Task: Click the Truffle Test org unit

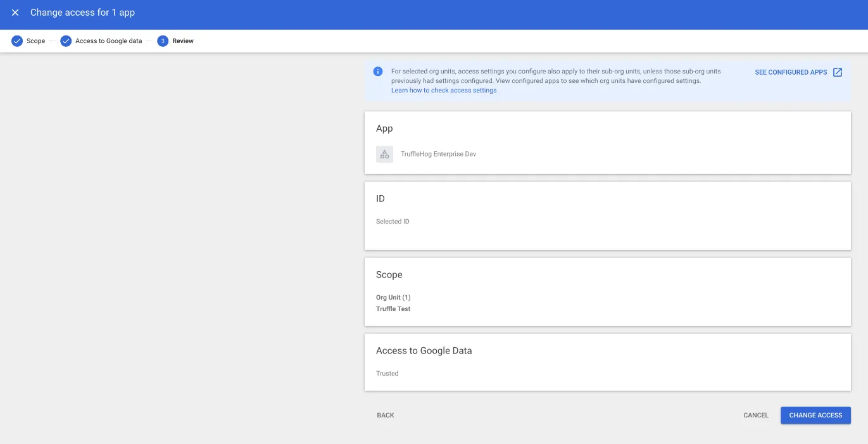Action: coord(393,309)
